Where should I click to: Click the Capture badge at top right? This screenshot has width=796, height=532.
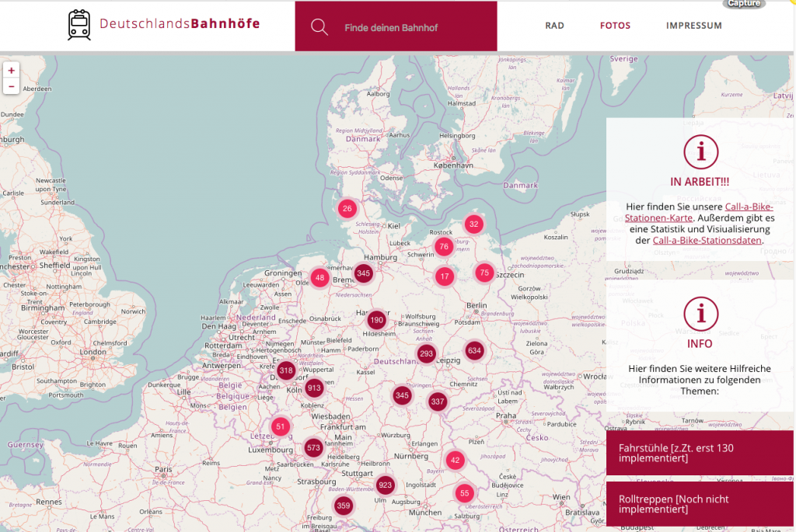click(744, 4)
